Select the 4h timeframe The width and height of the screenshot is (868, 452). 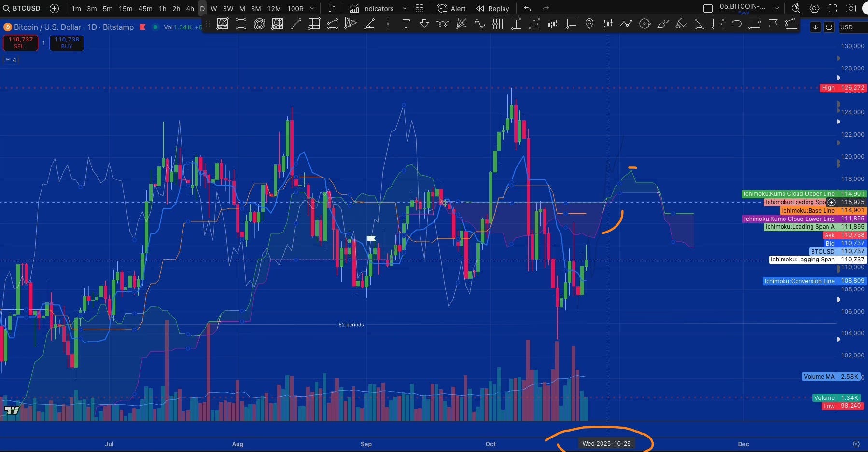(x=190, y=9)
